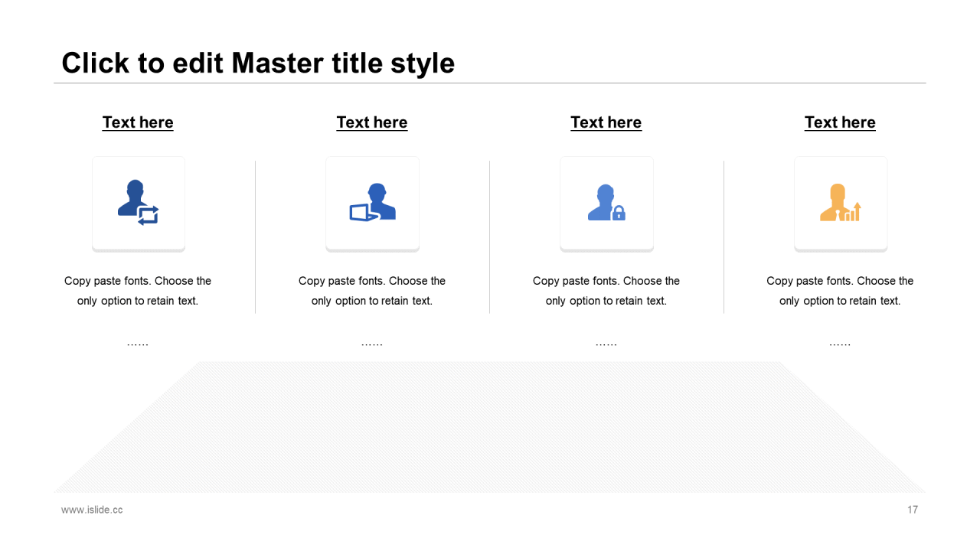Click the description text under the orange chart icon

click(x=840, y=291)
